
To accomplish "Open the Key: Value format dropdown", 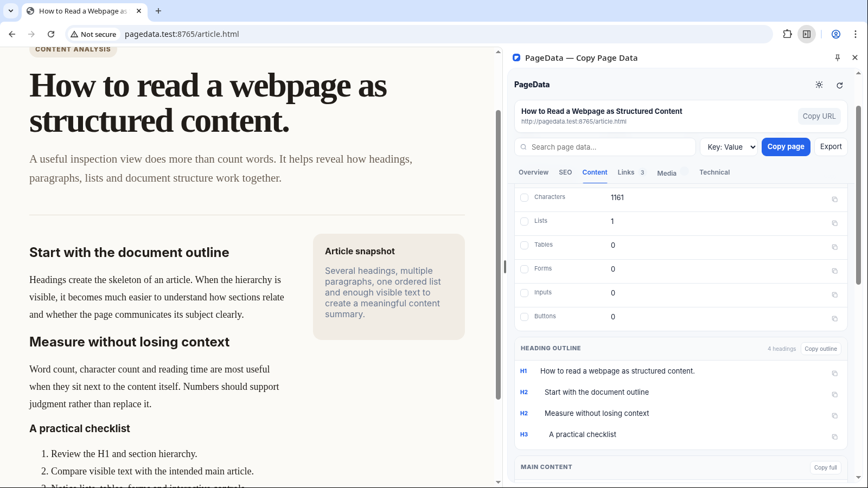I will [x=729, y=147].
